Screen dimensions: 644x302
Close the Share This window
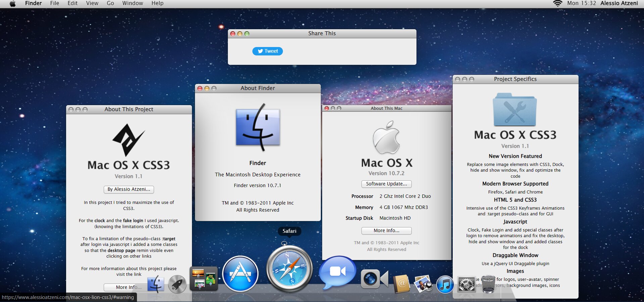(233, 34)
